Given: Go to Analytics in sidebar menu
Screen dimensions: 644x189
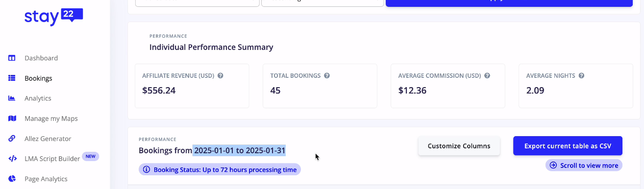Looking at the screenshot, I should [x=38, y=98].
